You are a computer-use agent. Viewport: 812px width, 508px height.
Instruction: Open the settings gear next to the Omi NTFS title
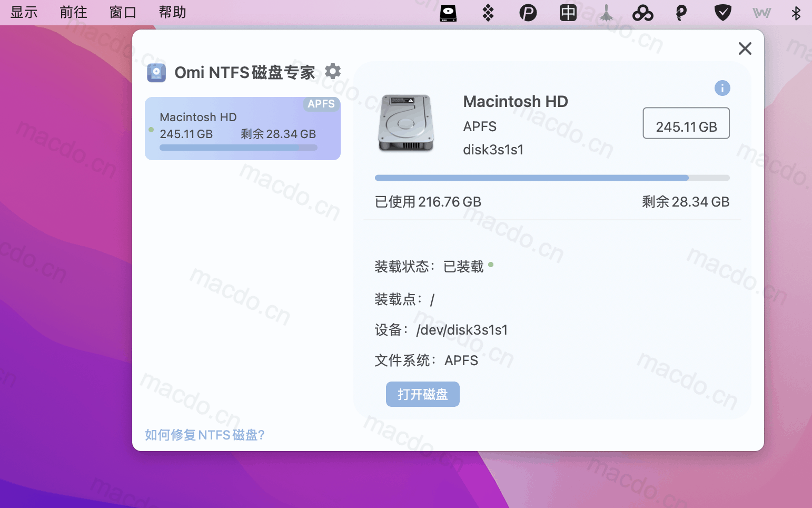tap(333, 71)
